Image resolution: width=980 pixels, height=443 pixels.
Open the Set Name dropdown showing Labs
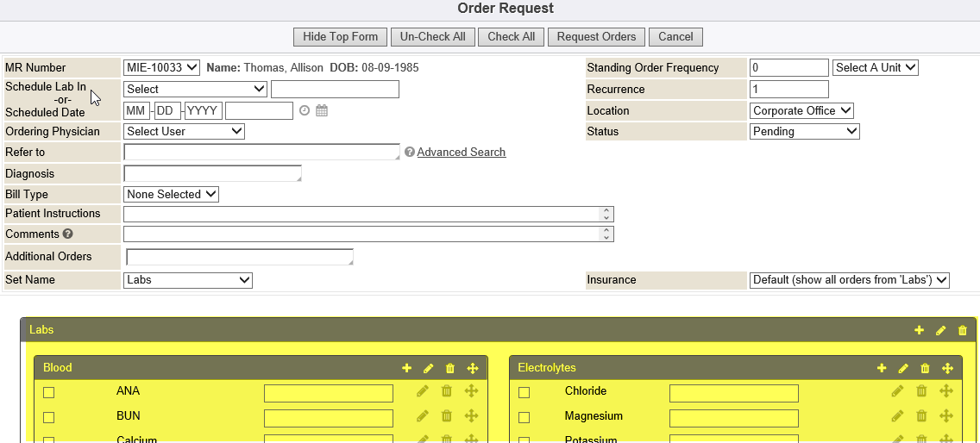[x=188, y=280]
